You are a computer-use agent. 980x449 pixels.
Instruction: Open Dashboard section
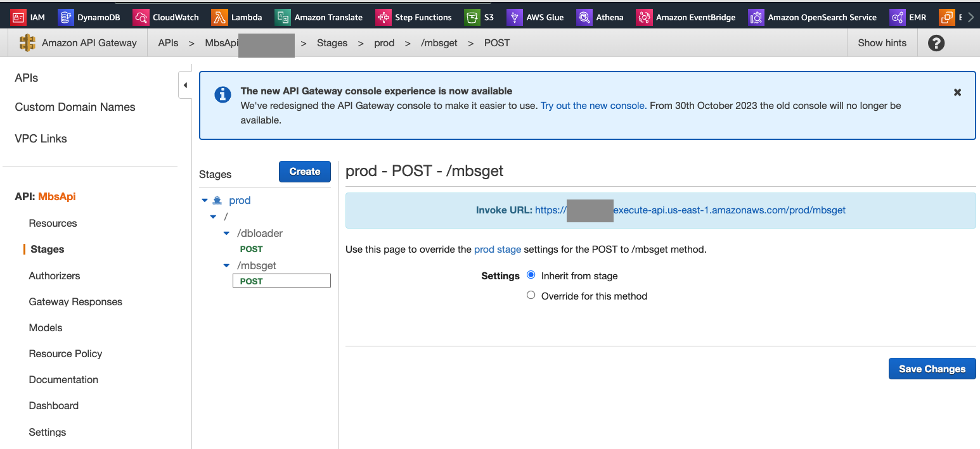(x=54, y=405)
